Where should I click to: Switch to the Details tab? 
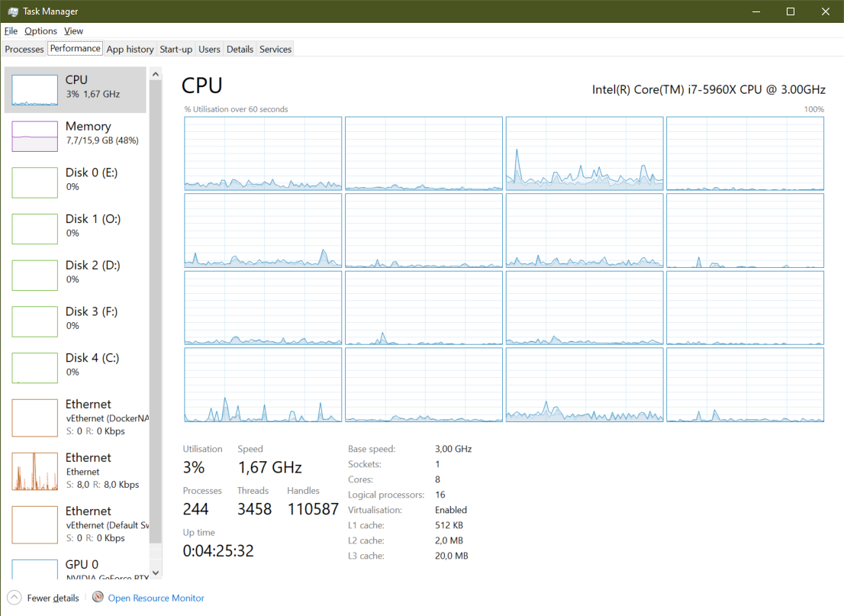click(x=240, y=49)
